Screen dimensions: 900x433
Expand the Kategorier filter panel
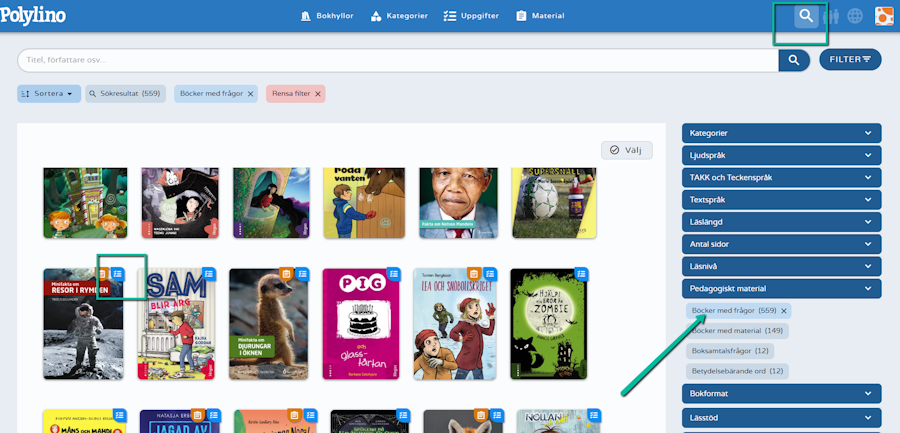tap(781, 133)
